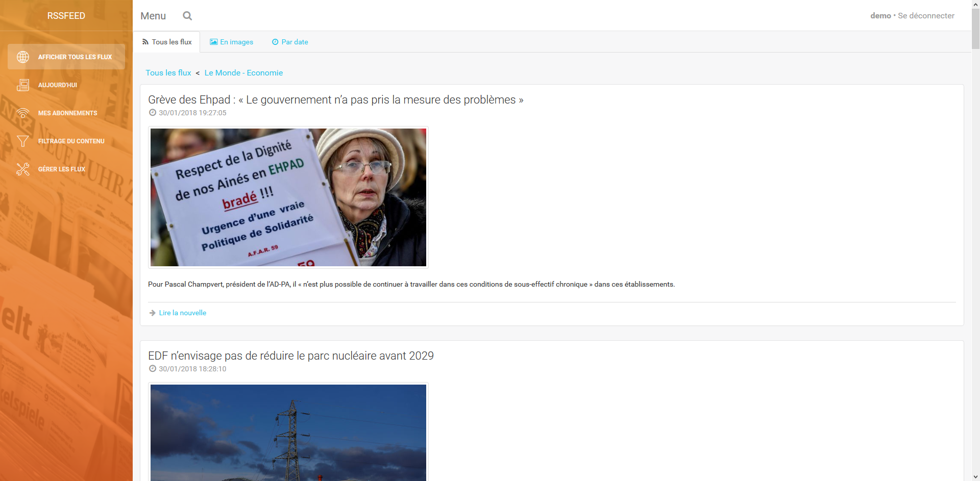This screenshot has width=980, height=481.
Task: Switch to the En images tab
Action: tap(231, 42)
